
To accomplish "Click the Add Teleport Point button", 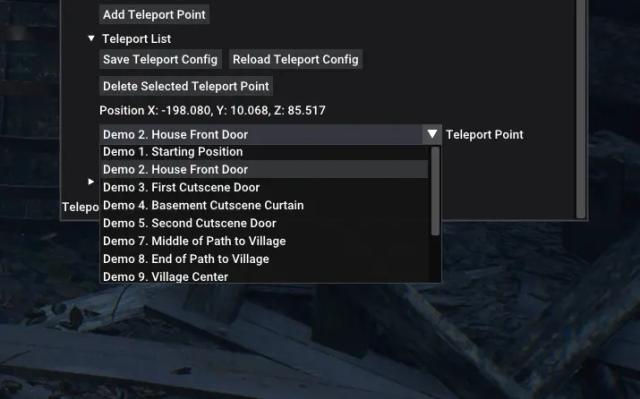I will click(154, 15).
